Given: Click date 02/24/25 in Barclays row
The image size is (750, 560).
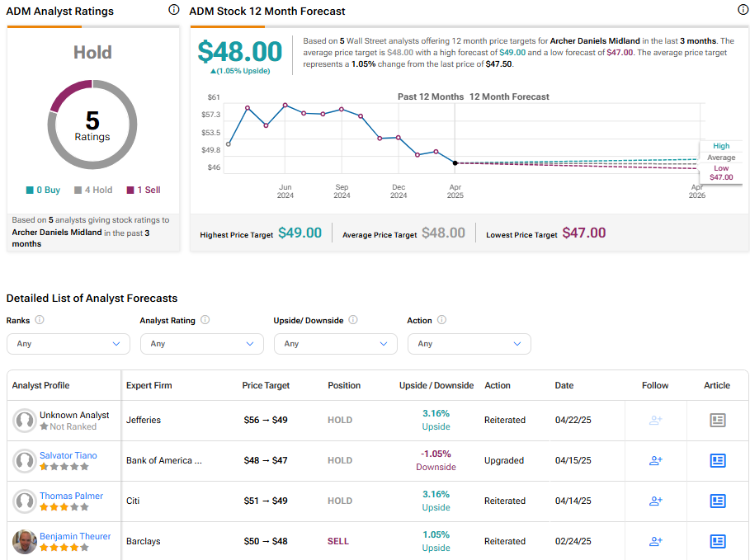Looking at the screenshot, I should (573, 541).
